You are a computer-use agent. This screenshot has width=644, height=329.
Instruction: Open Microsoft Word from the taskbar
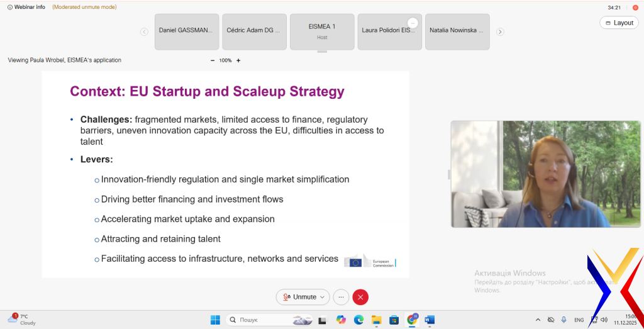click(430, 320)
